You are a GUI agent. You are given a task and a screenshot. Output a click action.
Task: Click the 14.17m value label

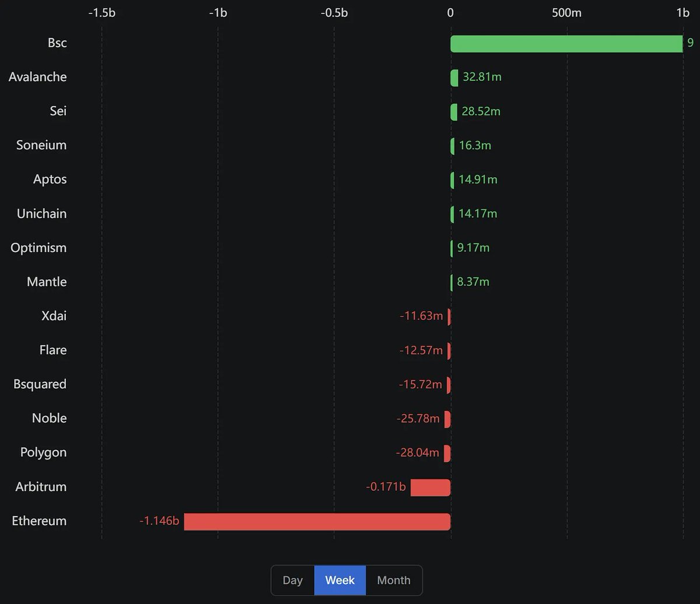pos(478,213)
